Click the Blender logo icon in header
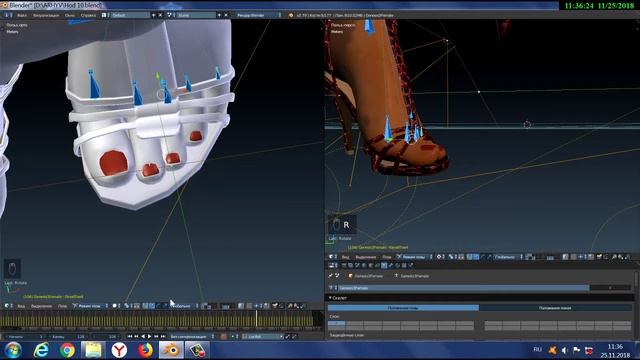Viewport: 640px width, 360px height. tap(291, 15)
